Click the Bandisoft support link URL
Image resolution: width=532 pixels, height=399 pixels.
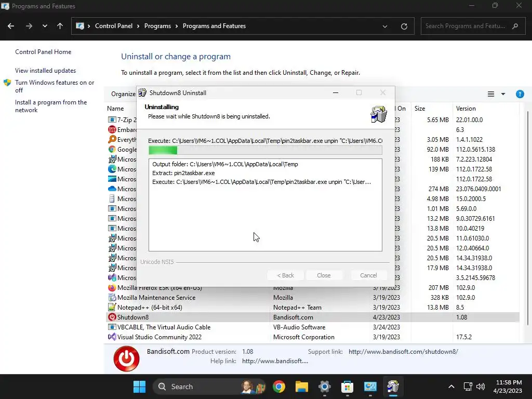coord(403,352)
